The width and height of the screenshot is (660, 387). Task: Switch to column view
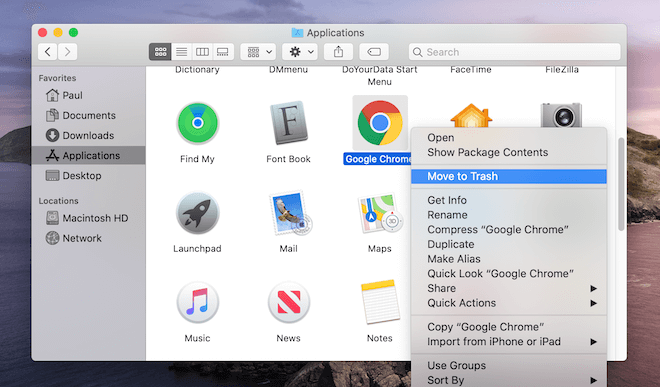pyautogui.click(x=202, y=52)
